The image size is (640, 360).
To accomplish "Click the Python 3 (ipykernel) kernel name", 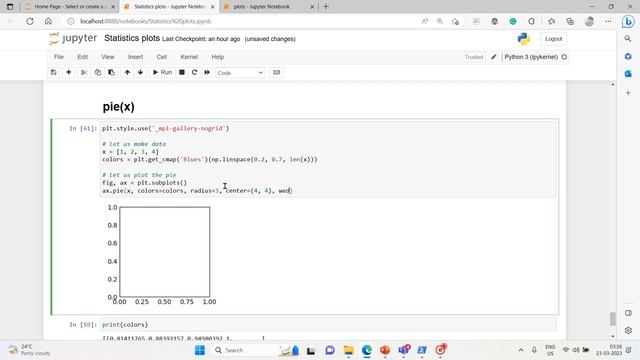I will click(531, 57).
